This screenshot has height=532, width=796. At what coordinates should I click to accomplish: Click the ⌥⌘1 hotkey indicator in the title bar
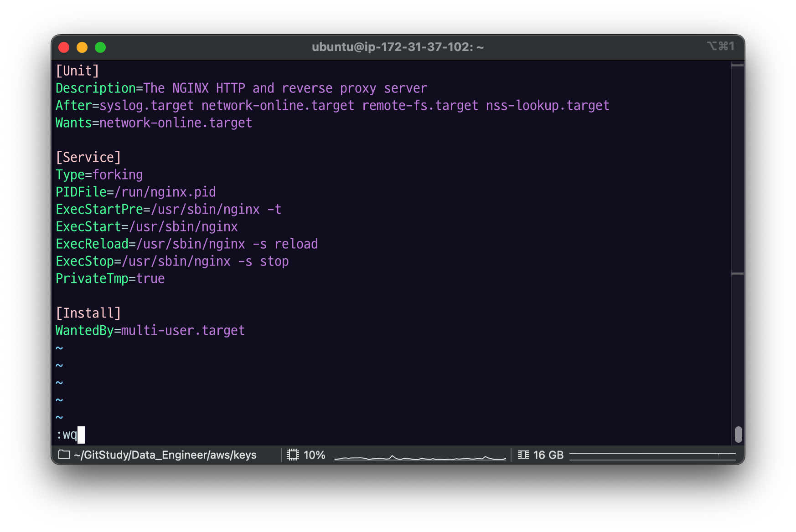[x=721, y=46]
